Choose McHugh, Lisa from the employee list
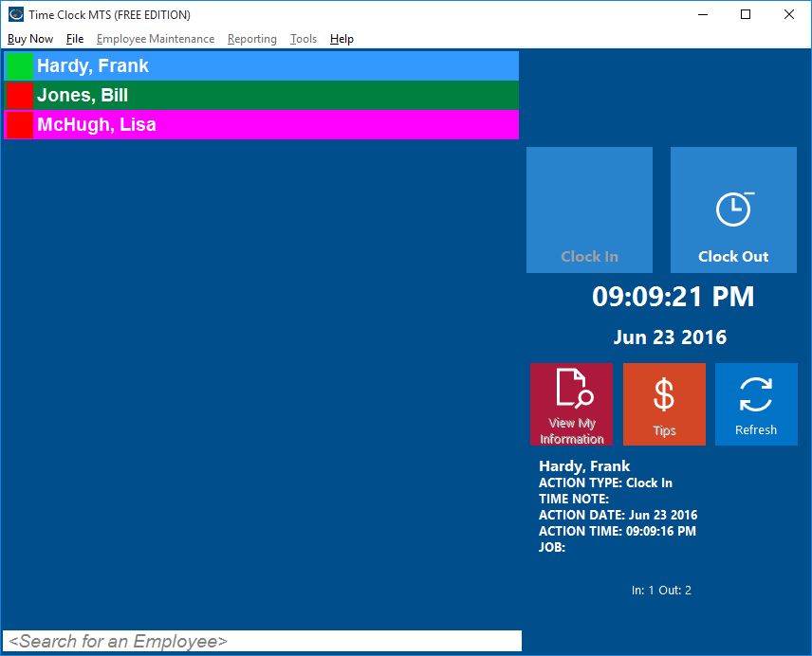This screenshot has height=656, width=812. tap(275, 125)
